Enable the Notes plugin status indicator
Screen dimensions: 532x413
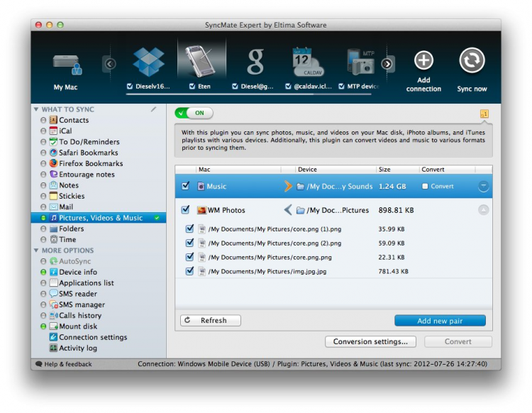43,185
